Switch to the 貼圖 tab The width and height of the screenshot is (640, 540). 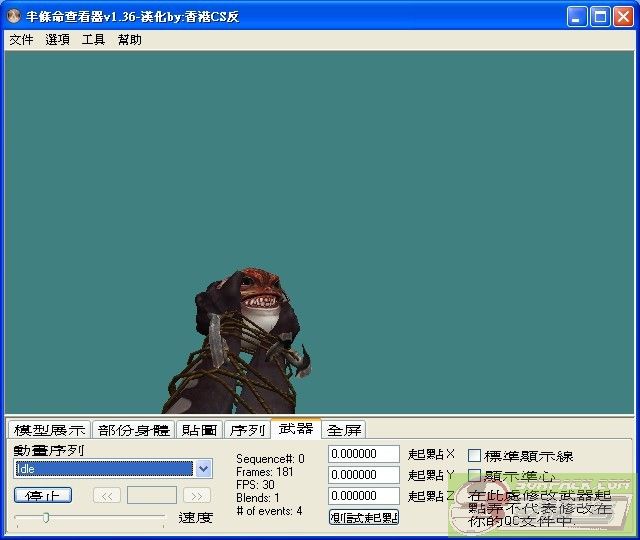pos(199,430)
